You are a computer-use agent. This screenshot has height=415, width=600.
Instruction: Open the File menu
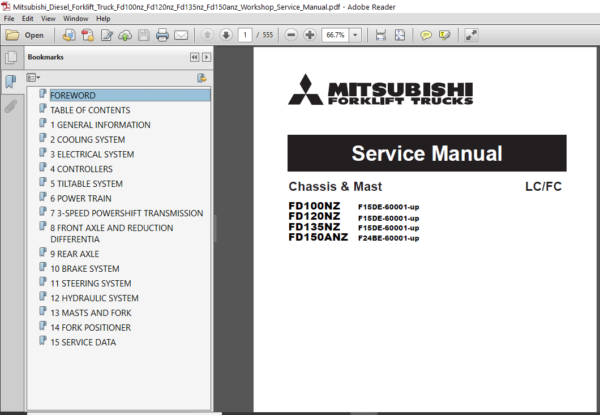(9, 18)
